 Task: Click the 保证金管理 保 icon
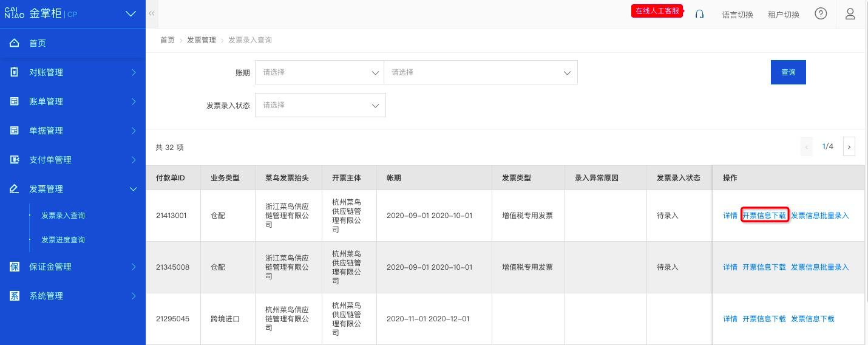[15, 267]
